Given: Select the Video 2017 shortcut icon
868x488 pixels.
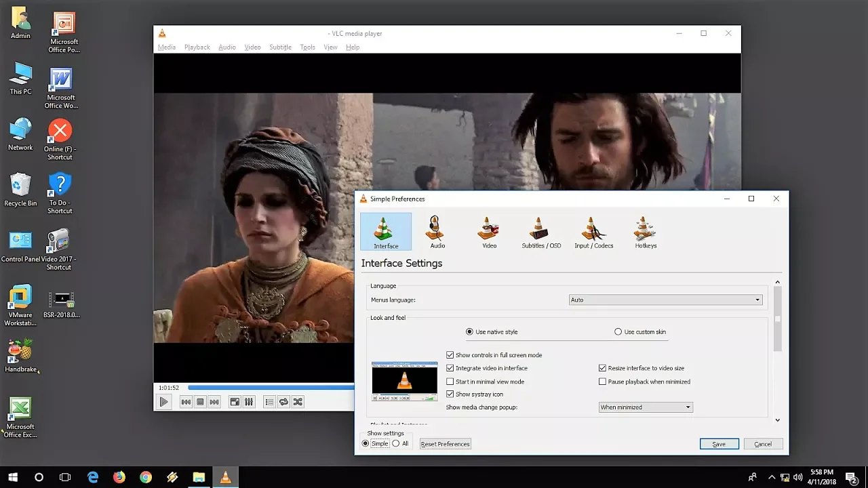Looking at the screenshot, I should coord(59,249).
